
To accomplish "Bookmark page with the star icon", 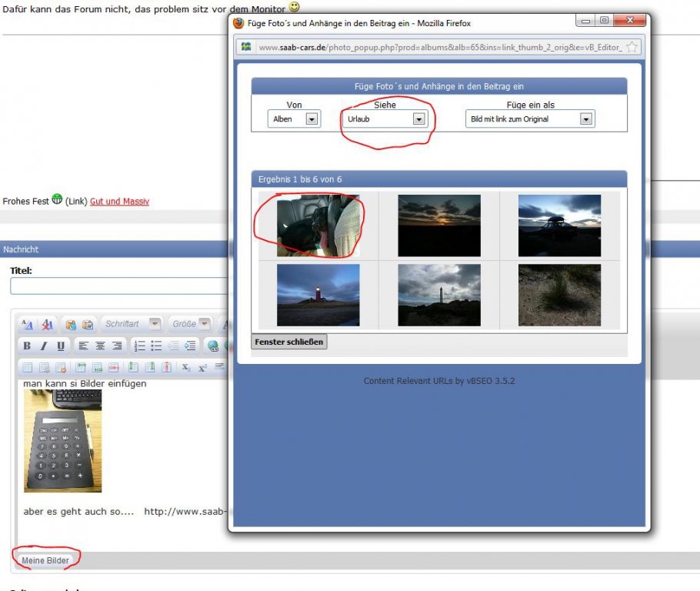I will (x=632, y=47).
